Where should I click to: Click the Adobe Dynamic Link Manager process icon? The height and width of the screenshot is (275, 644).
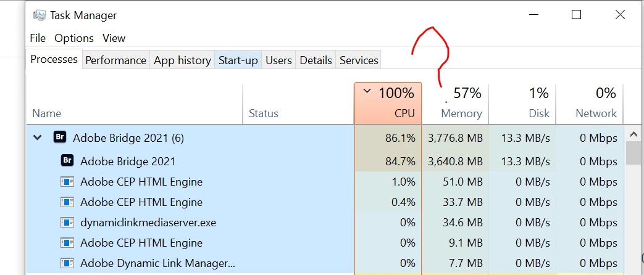67,263
